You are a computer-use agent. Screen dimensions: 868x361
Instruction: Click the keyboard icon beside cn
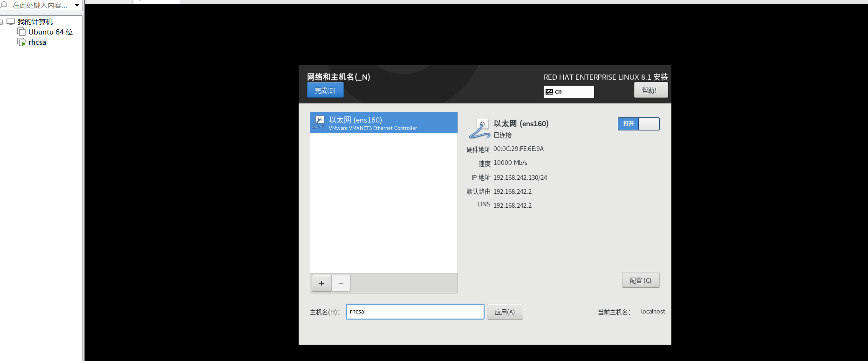tap(549, 92)
